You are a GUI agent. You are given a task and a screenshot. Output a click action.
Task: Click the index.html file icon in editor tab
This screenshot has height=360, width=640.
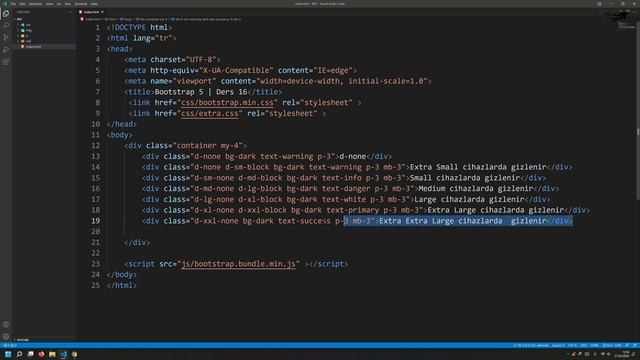coord(80,12)
